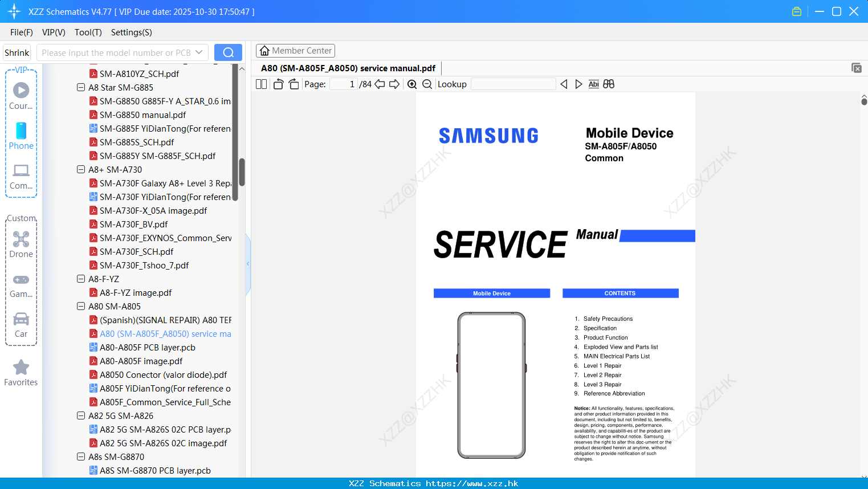Open SM-G885F YiDianTong reference file
Viewport: 868px width, 489px height.
coord(160,128)
